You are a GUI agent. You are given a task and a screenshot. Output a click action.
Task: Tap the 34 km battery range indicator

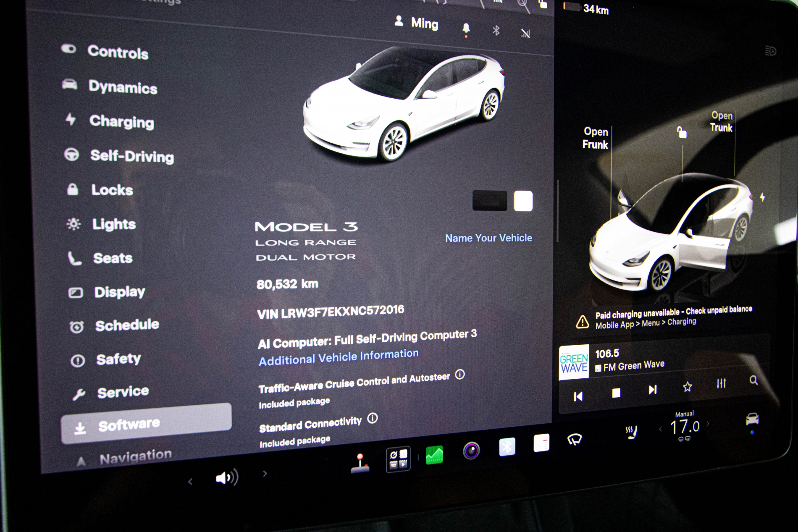coord(586,8)
